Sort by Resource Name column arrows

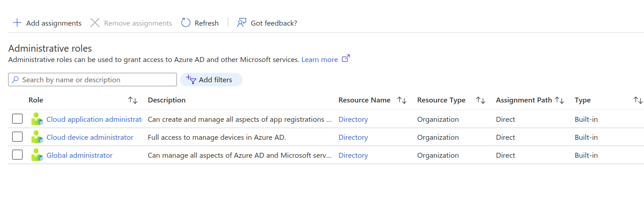pyautogui.click(x=402, y=100)
